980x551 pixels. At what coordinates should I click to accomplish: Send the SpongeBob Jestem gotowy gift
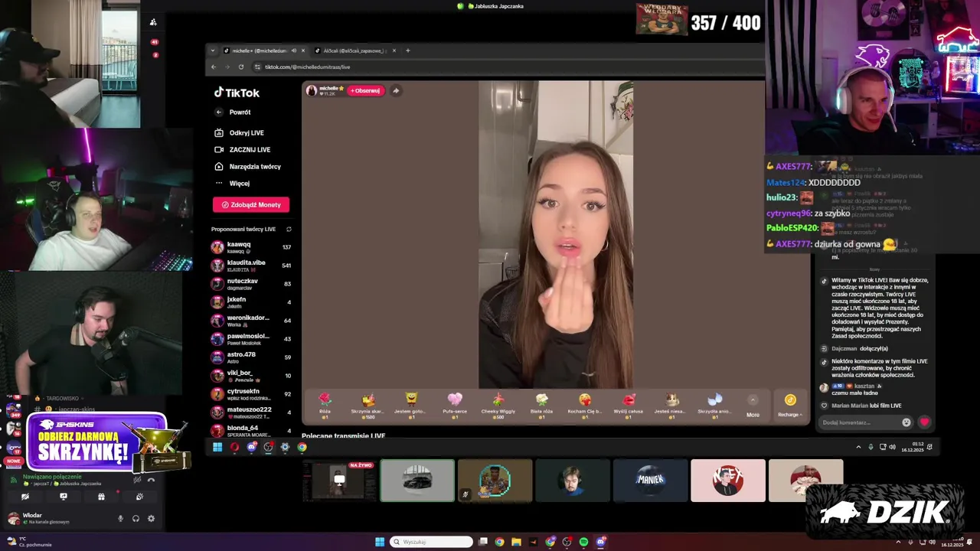411,405
